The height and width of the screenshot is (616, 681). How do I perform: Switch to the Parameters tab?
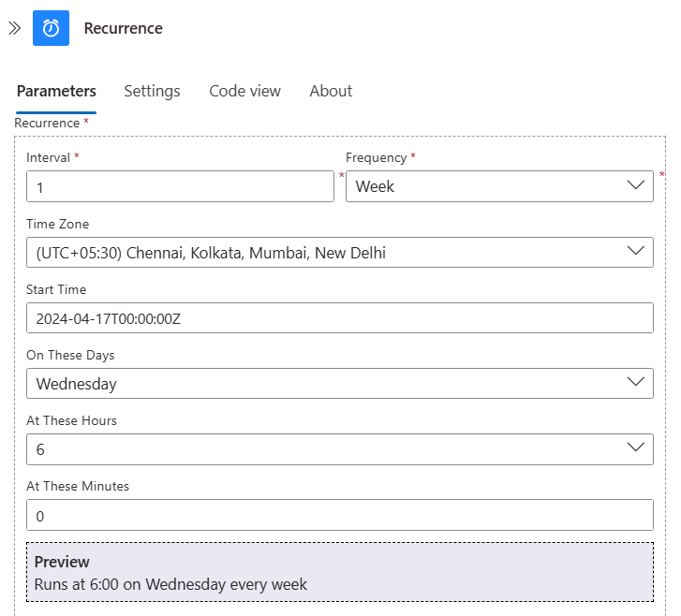56,91
